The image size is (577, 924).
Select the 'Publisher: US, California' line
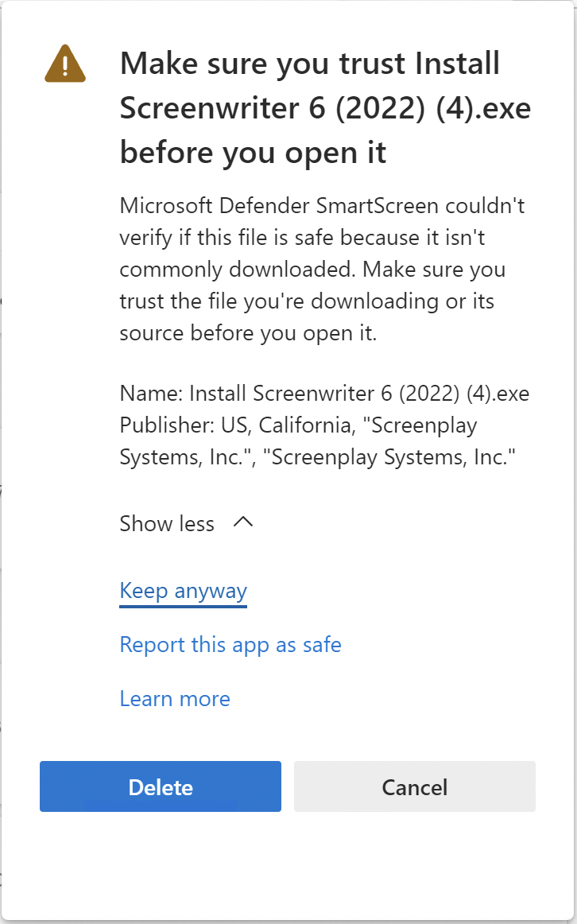pyautogui.click(x=298, y=425)
